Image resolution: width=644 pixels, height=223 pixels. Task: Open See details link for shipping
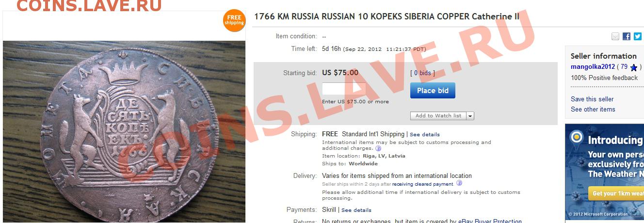tap(425, 134)
